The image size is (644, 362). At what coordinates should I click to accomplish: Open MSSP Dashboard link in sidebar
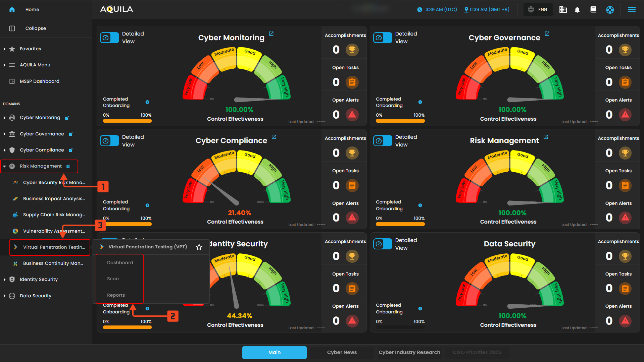39,81
